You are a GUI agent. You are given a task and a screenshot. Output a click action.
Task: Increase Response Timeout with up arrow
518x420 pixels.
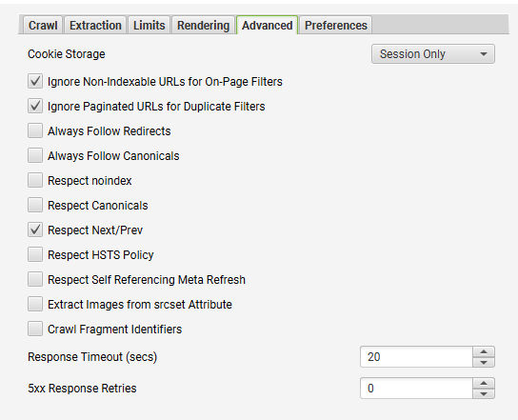(484, 351)
